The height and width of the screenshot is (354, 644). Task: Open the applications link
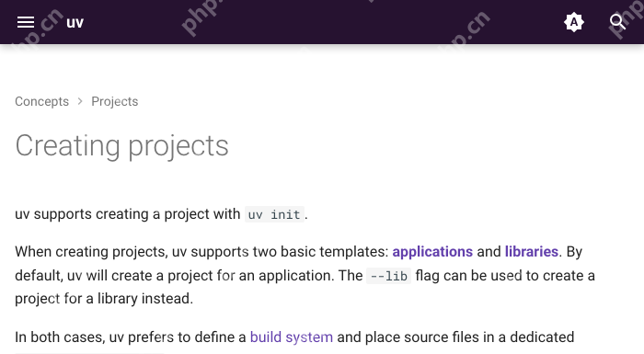432,251
